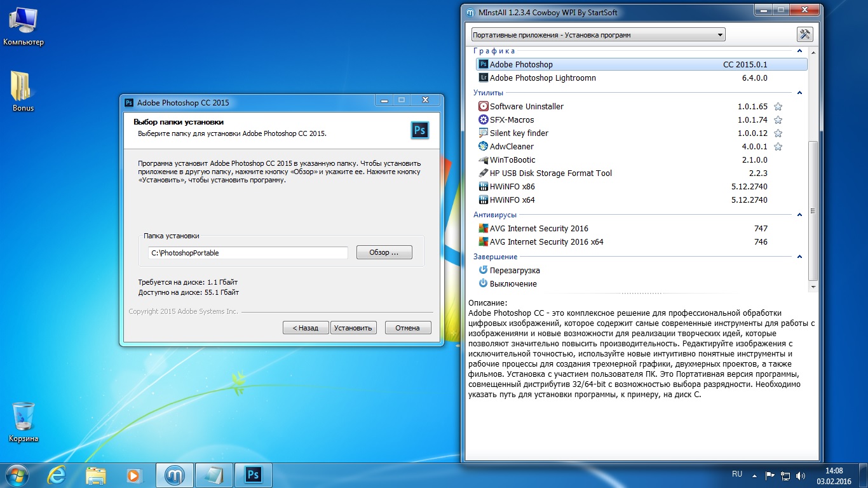
Task: Switch to MInstAll taskbar button
Action: tap(174, 475)
